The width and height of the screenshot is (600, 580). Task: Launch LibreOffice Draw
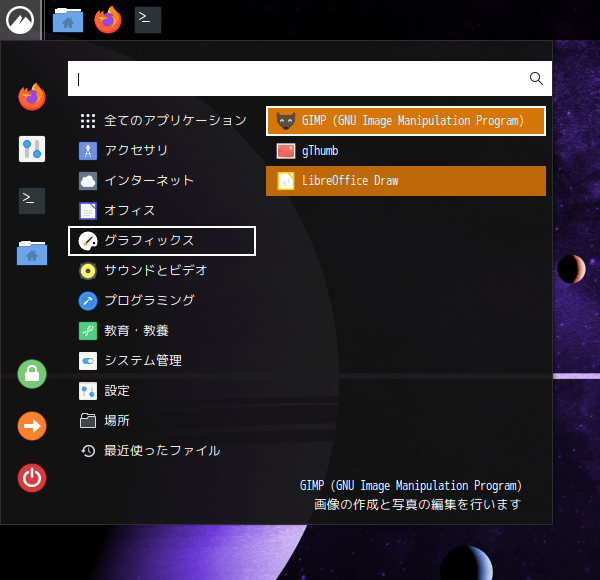[x=406, y=181]
